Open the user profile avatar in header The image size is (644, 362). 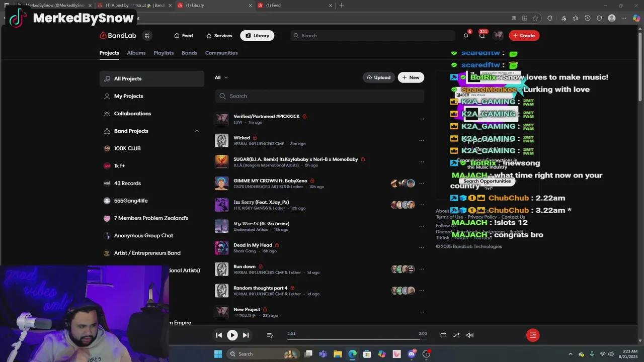[x=498, y=35]
